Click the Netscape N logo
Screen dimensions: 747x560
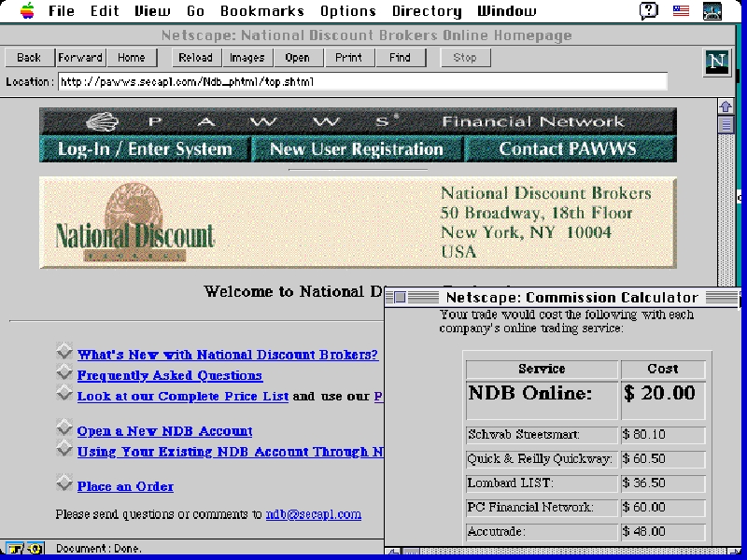pos(717,62)
